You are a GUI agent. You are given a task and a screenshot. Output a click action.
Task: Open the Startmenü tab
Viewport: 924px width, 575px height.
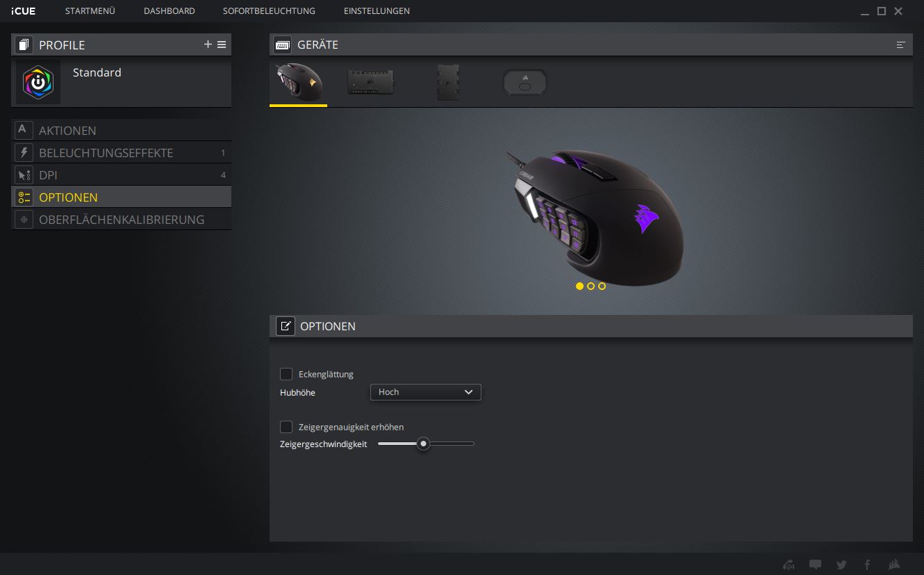tap(90, 11)
